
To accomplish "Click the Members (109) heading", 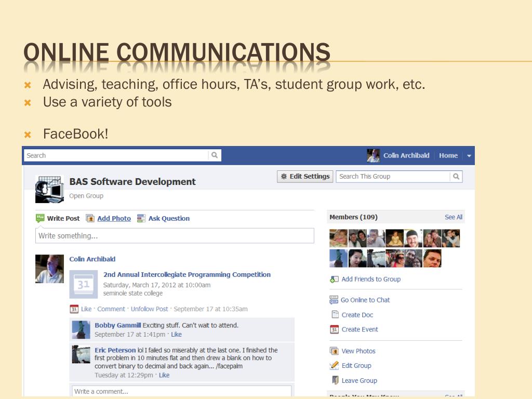I will pos(353,217).
